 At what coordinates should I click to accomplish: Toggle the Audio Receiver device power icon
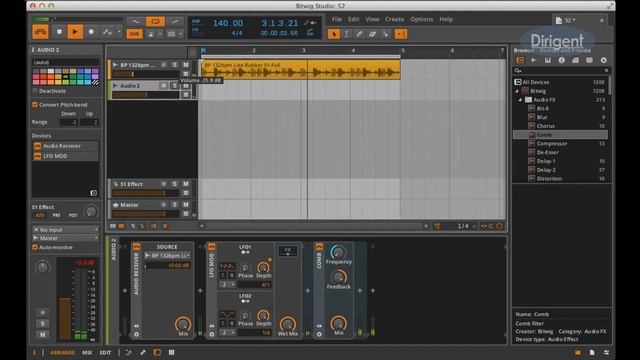(136, 247)
